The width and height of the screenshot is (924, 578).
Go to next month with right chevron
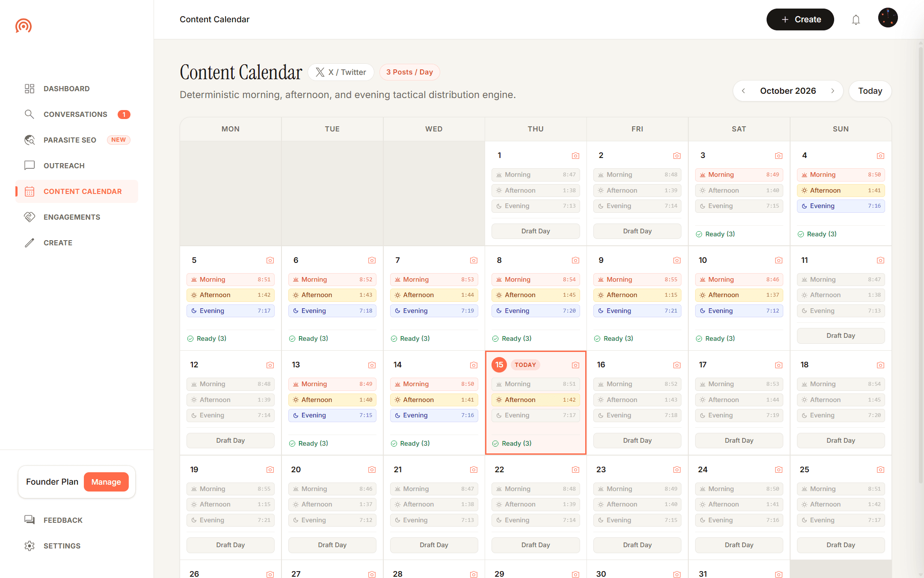[x=832, y=91]
